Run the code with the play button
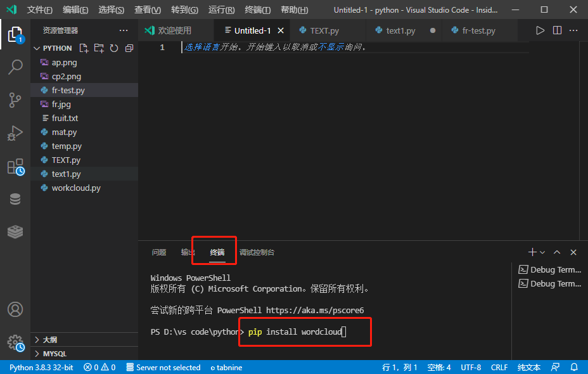This screenshot has width=588, height=374. tap(540, 30)
